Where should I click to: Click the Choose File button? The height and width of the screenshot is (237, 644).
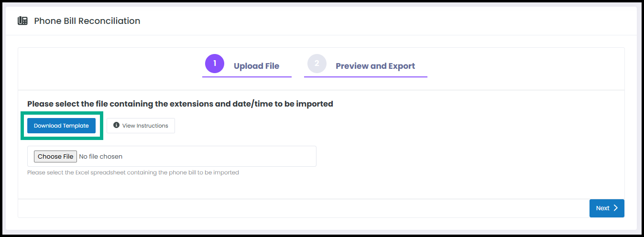pos(55,156)
